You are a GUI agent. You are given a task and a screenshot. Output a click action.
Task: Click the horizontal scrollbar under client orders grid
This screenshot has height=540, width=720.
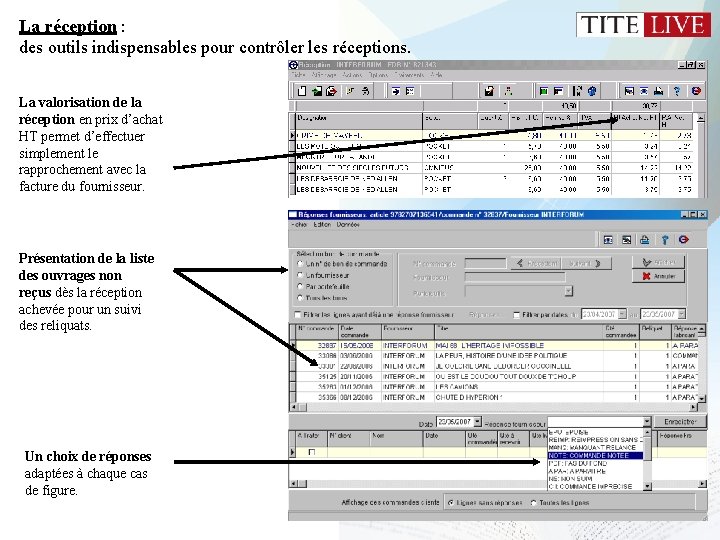coord(498,484)
